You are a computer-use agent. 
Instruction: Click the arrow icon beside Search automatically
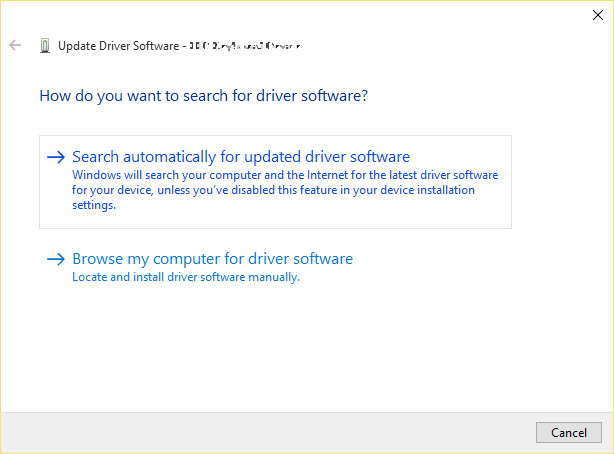coord(55,157)
